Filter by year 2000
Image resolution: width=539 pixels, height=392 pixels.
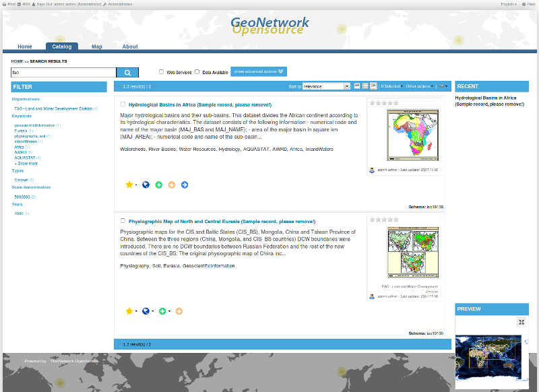pos(19,214)
